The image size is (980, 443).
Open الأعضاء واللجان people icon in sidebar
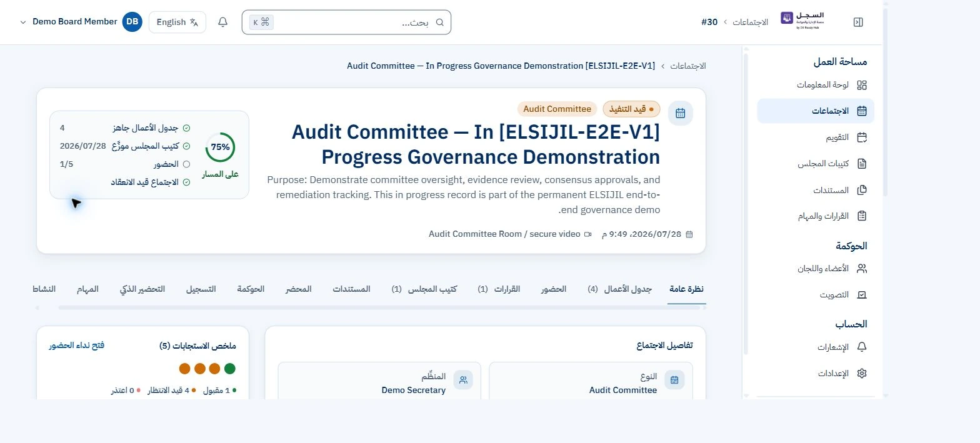click(x=862, y=269)
